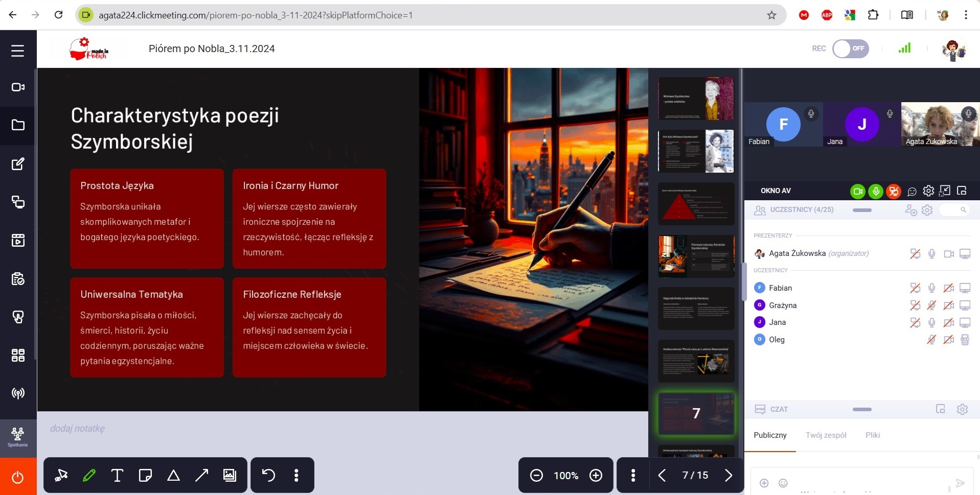Open more drawing options next to undo
980x495 pixels.
[297, 476]
